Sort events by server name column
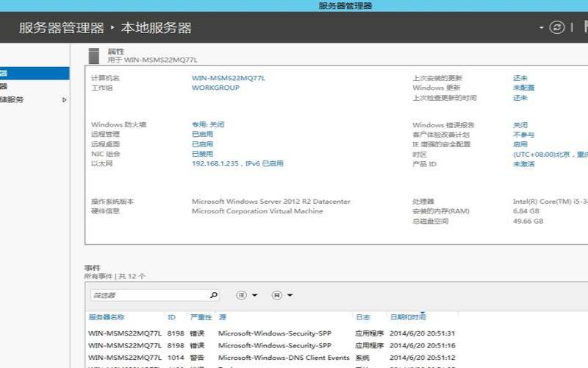The image size is (588, 368). [107, 317]
